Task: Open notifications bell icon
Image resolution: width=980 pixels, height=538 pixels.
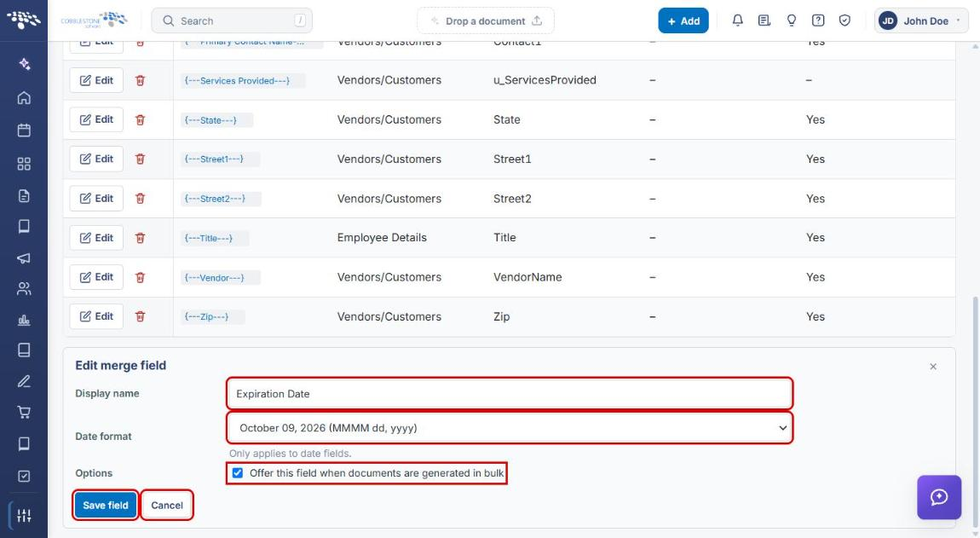Action: click(737, 20)
